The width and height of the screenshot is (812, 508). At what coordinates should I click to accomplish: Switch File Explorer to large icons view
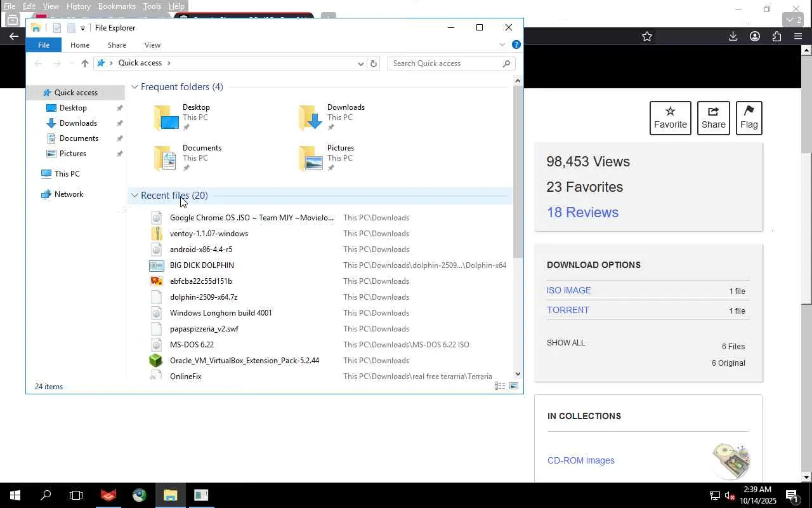pyautogui.click(x=514, y=386)
